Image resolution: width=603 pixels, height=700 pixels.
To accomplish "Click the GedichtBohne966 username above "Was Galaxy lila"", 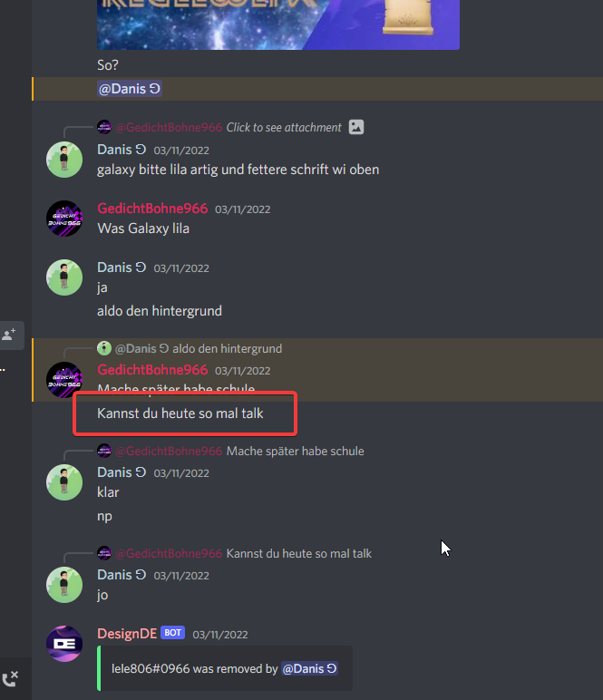I will tap(152, 209).
